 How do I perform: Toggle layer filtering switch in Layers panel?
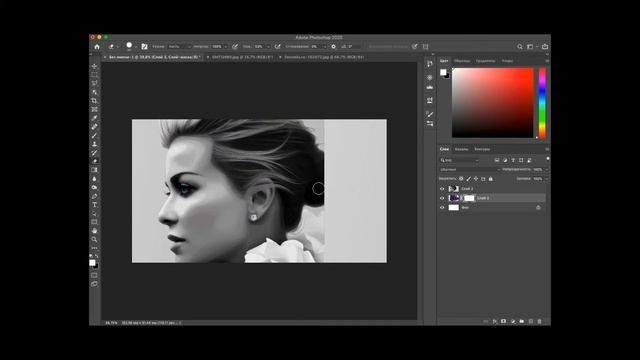(547, 159)
